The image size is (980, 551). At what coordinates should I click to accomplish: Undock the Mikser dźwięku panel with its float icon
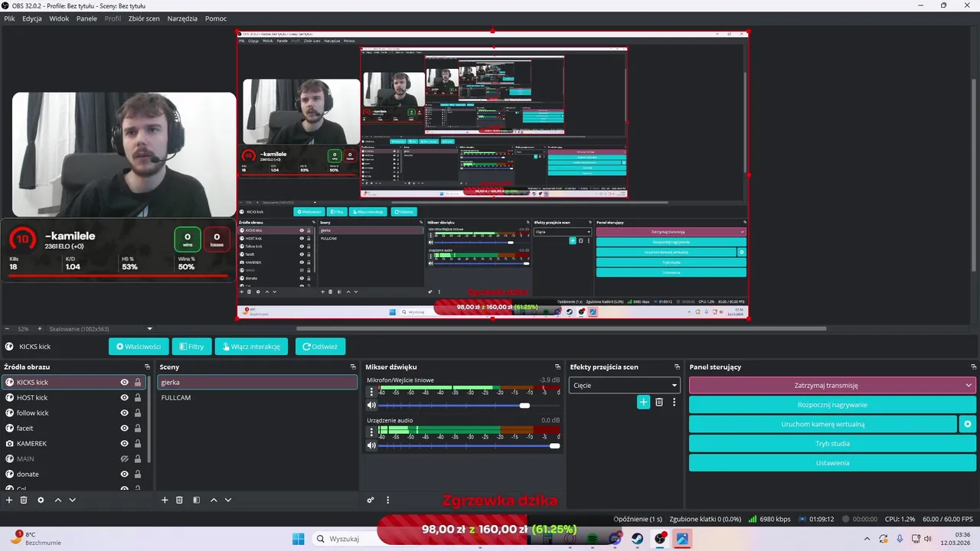[x=557, y=367]
